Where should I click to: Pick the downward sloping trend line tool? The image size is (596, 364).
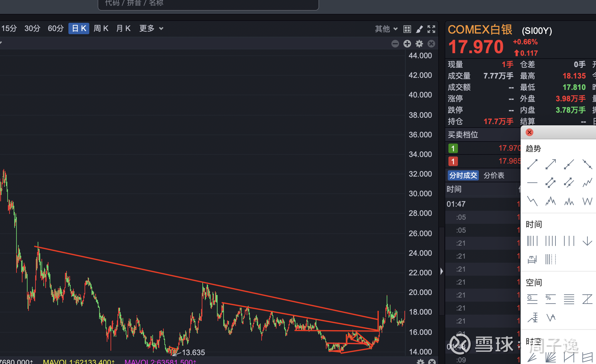[x=587, y=164]
